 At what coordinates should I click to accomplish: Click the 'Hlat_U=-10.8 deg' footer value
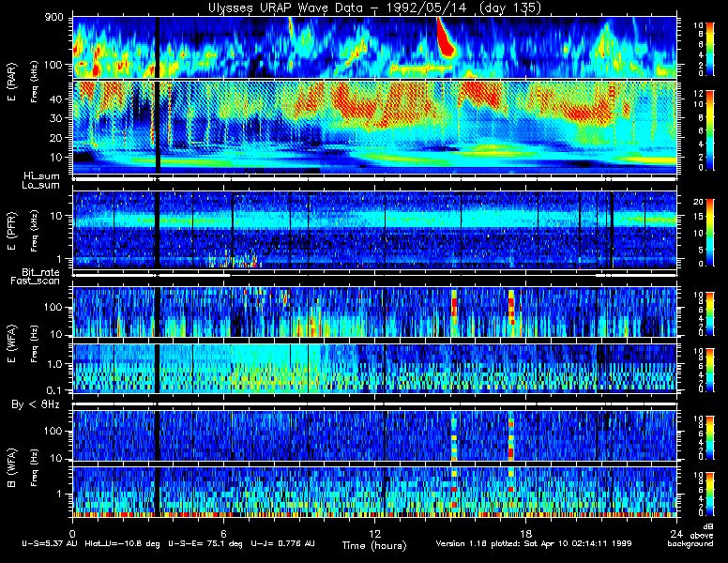coord(123,543)
